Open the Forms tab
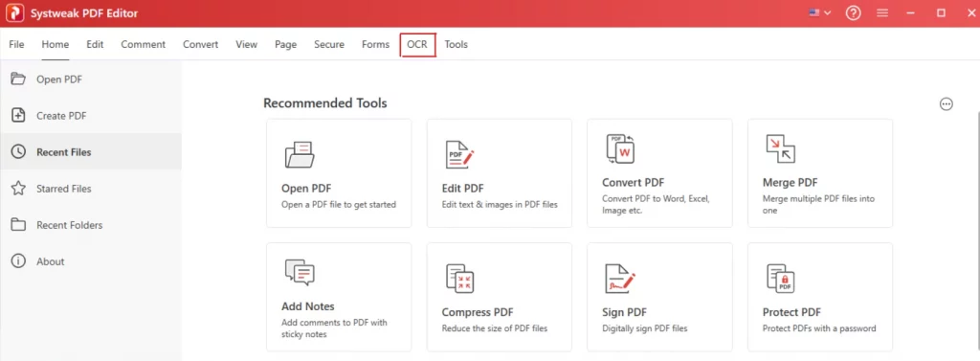The width and height of the screenshot is (980, 361). point(375,44)
